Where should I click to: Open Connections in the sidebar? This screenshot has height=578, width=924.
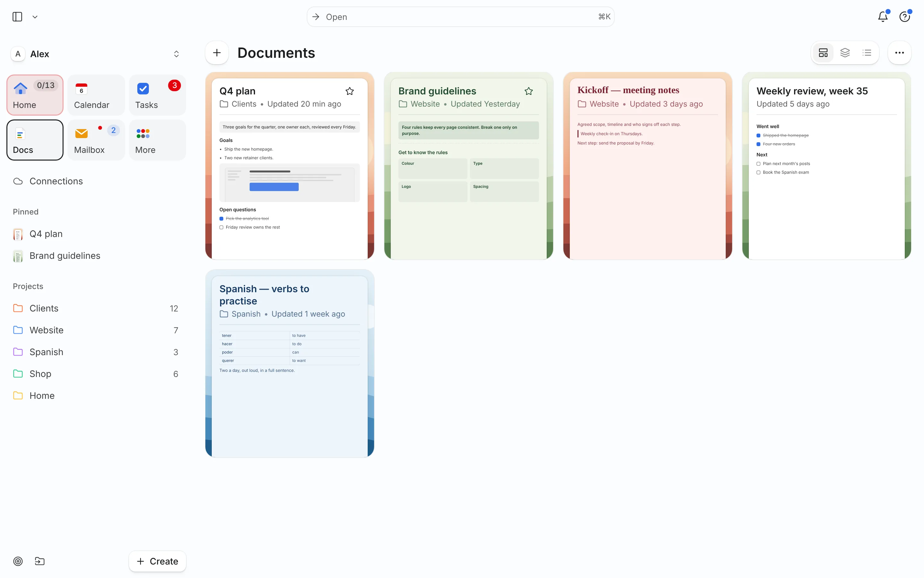click(96, 181)
